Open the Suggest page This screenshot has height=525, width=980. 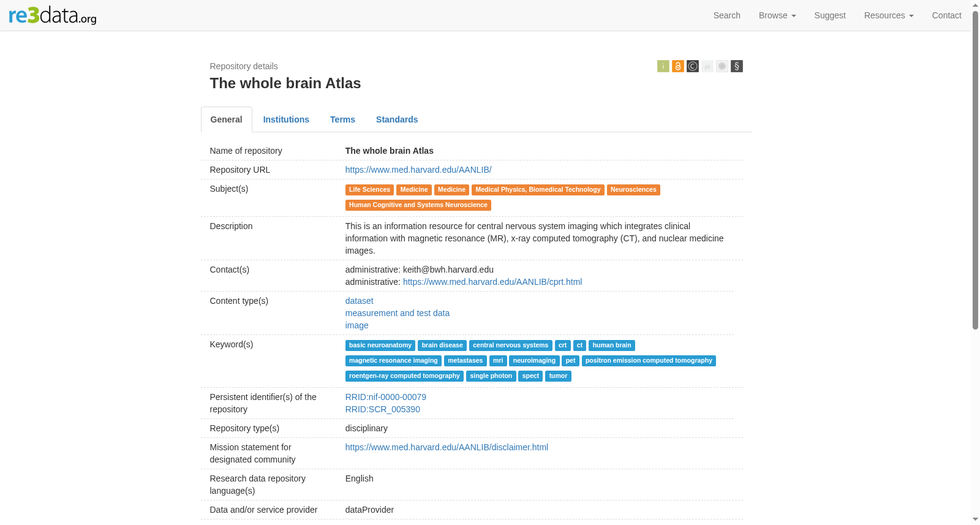(x=830, y=15)
